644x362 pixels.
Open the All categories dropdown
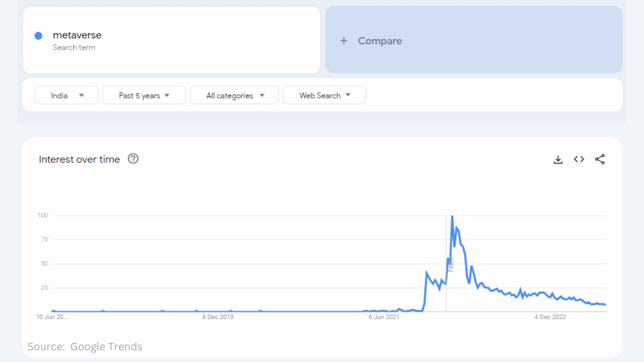[x=234, y=95]
